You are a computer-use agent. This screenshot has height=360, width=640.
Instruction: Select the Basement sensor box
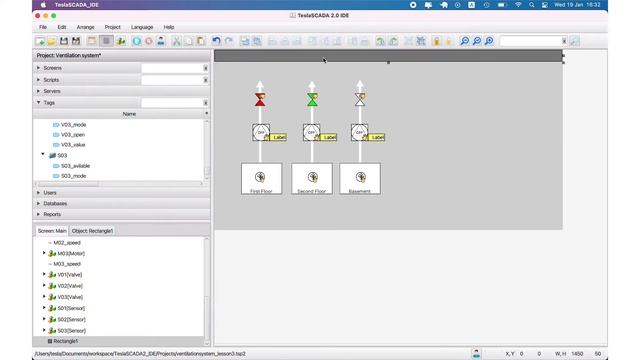tap(360, 179)
